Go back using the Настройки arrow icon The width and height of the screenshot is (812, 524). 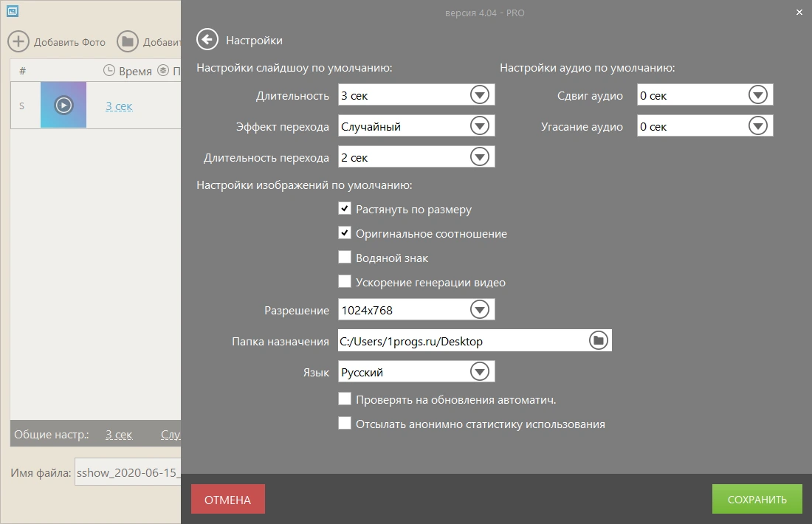[x=207, y=39]
